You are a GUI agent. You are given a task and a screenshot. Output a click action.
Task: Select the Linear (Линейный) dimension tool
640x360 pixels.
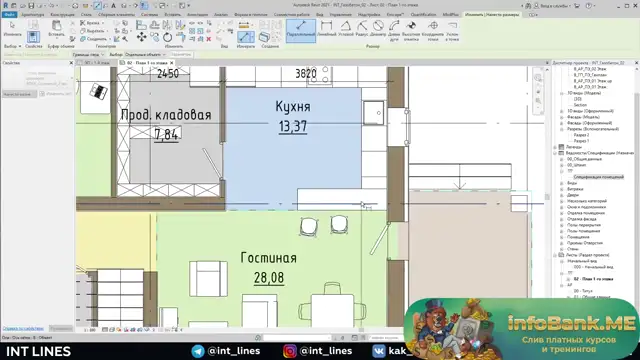tap(327, 29)
